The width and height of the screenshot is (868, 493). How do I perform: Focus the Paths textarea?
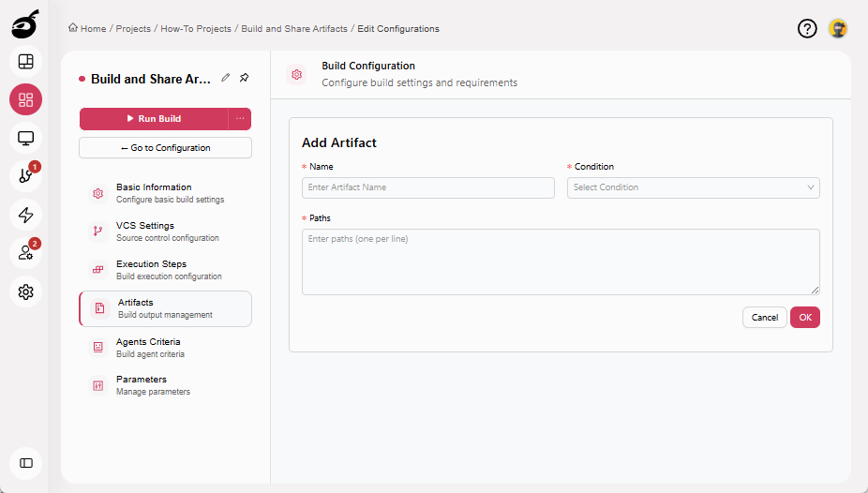561,261
